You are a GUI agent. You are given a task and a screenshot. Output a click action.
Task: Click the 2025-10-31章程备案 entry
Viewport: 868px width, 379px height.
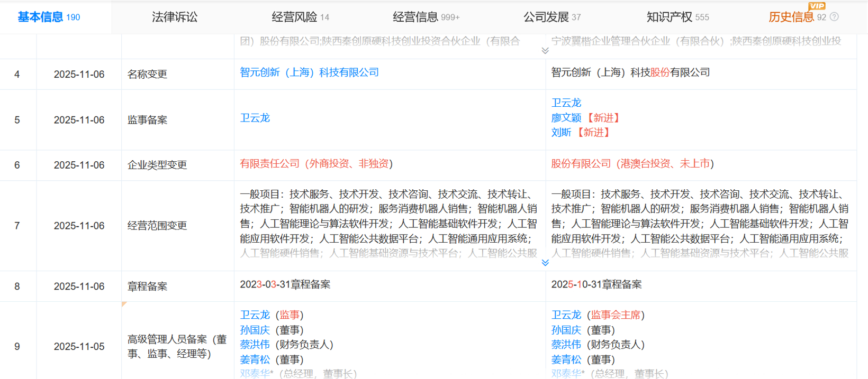(x=596, y=284)
